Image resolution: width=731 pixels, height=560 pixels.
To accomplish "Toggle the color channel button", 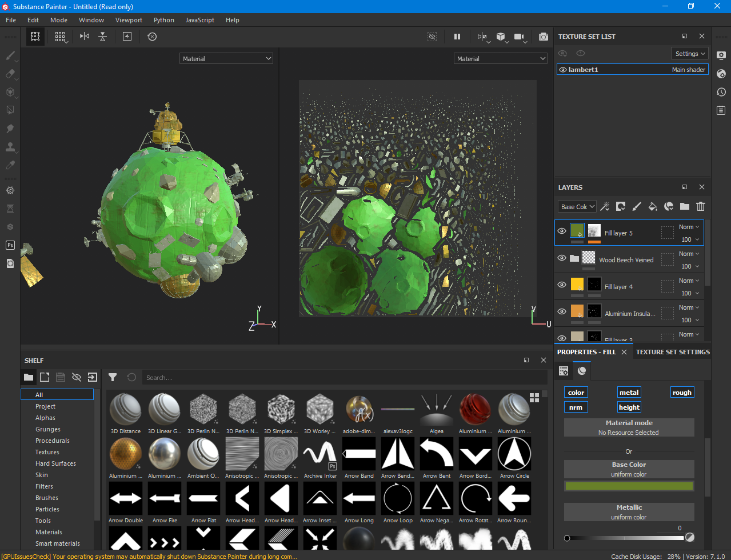I will tap(576, 393).
